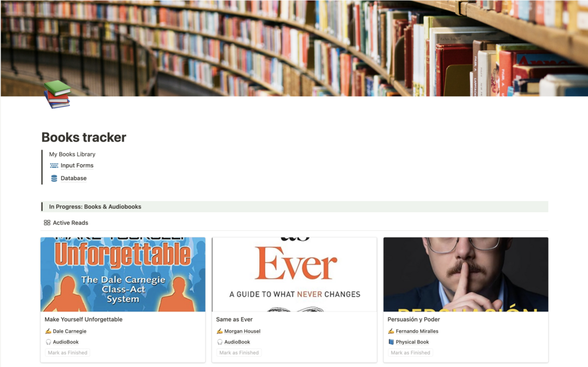
Task: Click the writing hand icon beside Dale Carnegie
Action: 48,331
